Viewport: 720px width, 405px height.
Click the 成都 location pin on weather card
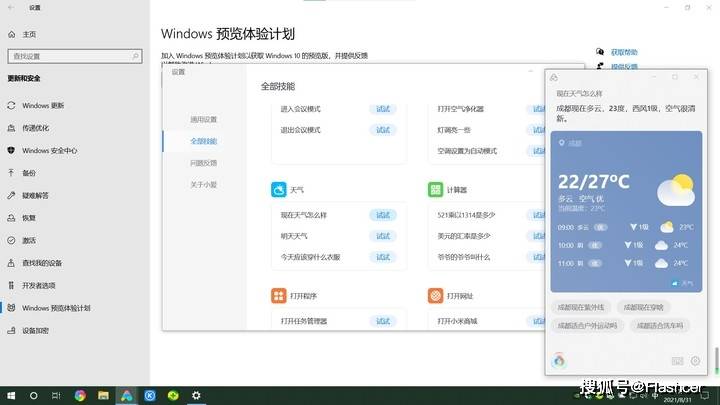click(x=562, y=143)
